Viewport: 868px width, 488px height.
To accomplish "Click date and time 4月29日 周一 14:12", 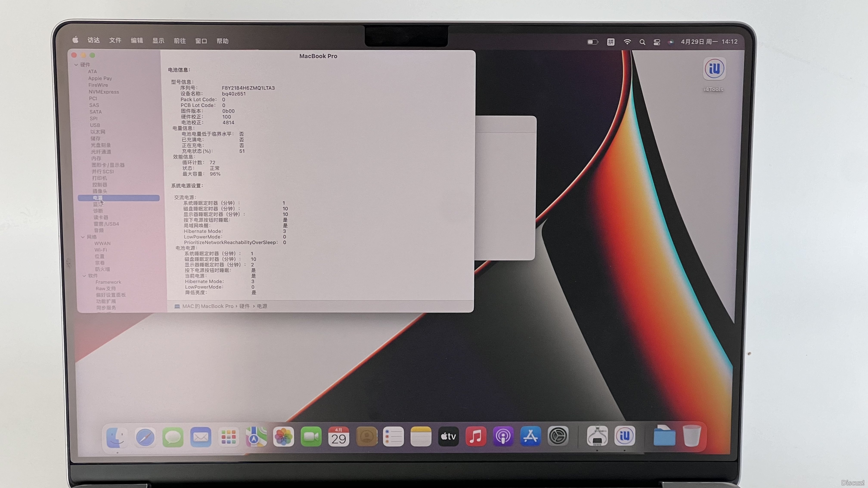I will click(709, 42).
